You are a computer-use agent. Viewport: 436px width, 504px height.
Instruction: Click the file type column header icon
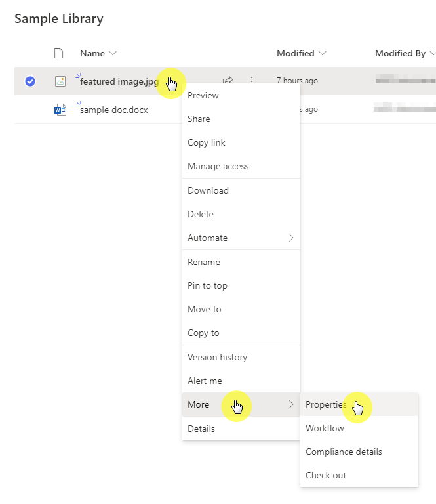pos(59,53)
